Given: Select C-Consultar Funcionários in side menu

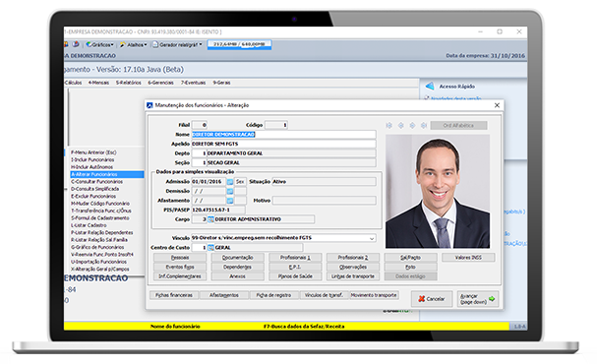Looking at the screenshot, I should coord(96,182).
